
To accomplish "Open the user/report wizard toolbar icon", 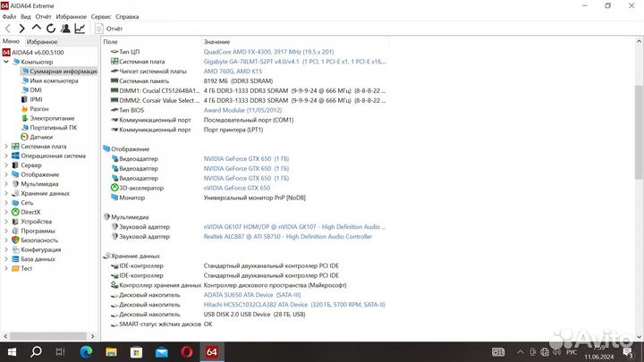I will 65,29.
